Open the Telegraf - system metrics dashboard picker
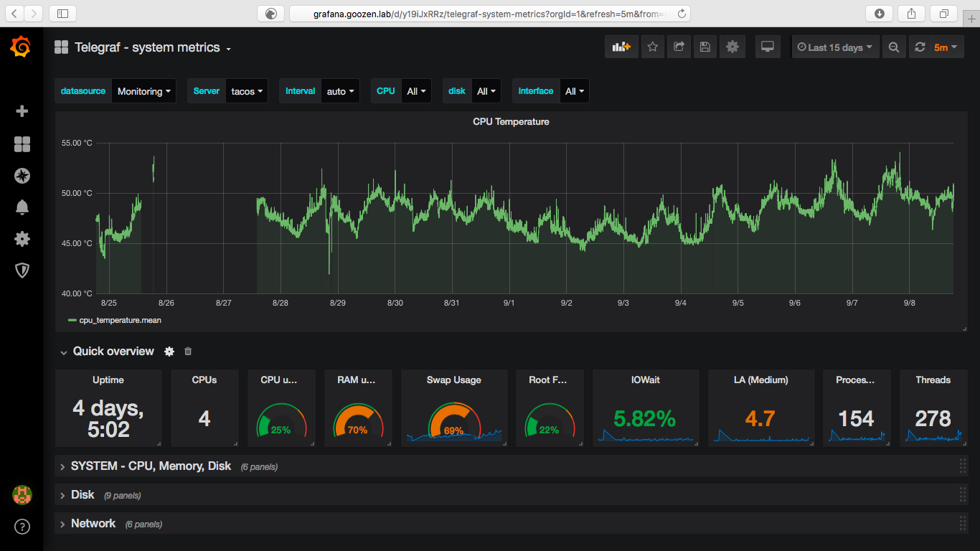The height and width of the screenshot is (551, 980). click(153, 47)
